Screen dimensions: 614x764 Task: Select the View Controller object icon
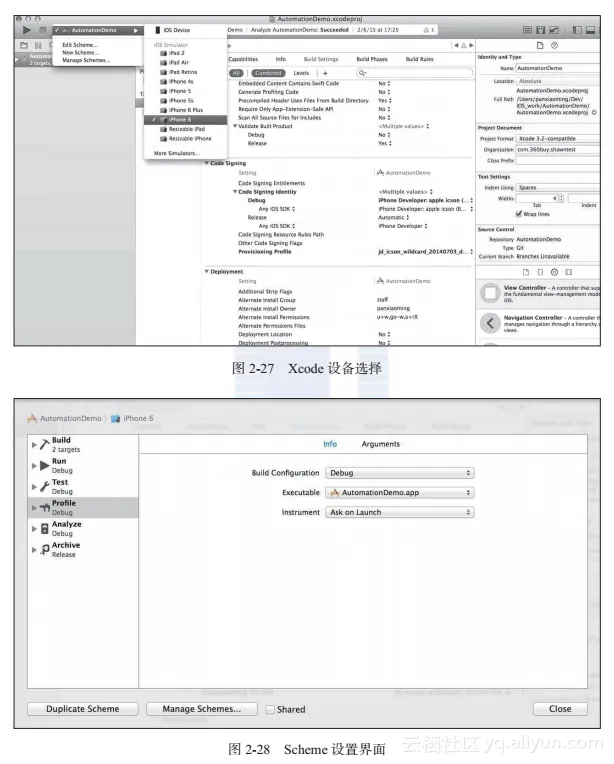490,293
